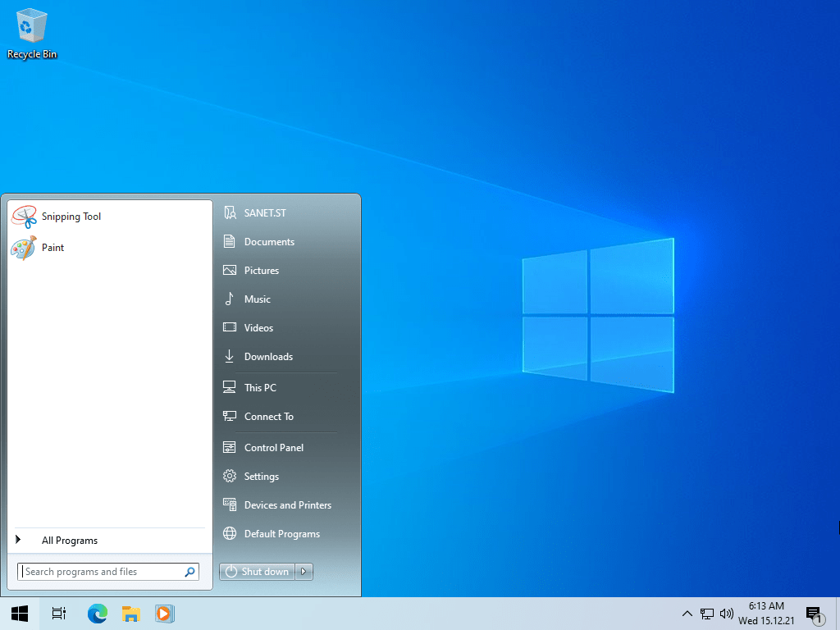Image resolution: width=840 pixels, height=630 pixels.
Task: Launch Microsoft Edge from the taskbar
Action: coord(98,614)
